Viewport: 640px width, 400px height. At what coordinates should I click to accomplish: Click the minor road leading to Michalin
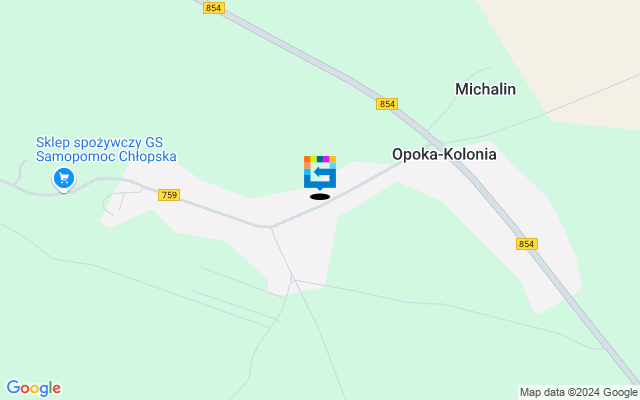tap(453, 101)
